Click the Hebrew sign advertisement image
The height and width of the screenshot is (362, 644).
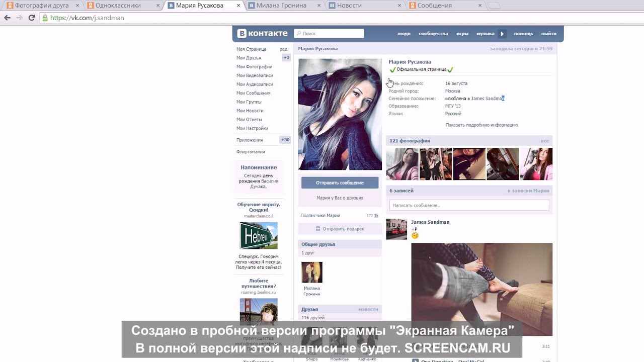click(259, 236)
